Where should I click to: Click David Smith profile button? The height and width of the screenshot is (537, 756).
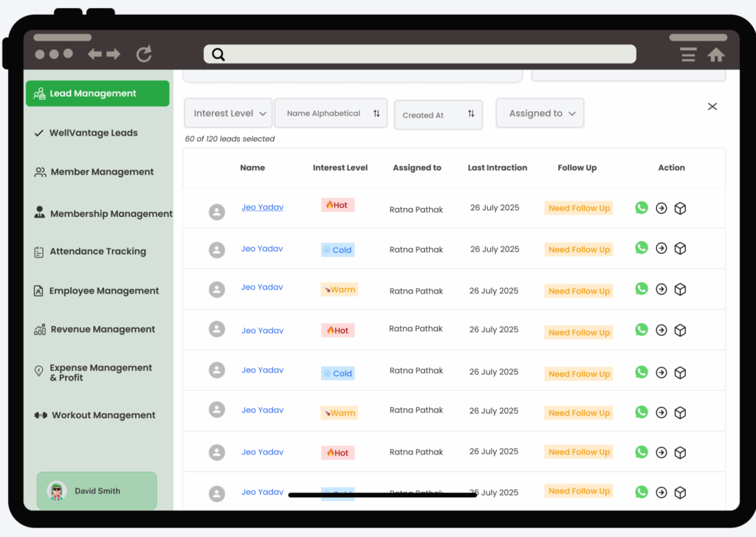pyautogui.click(x=97, y=491)
